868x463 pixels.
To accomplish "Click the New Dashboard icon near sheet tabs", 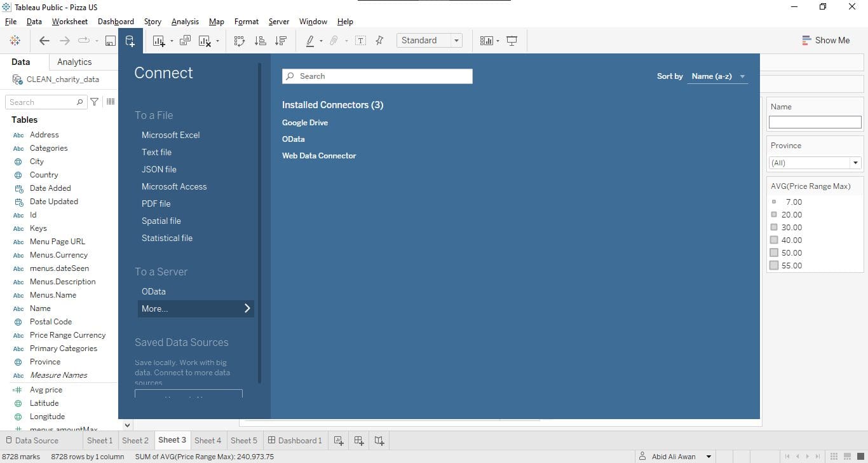I will click(359, 440).
